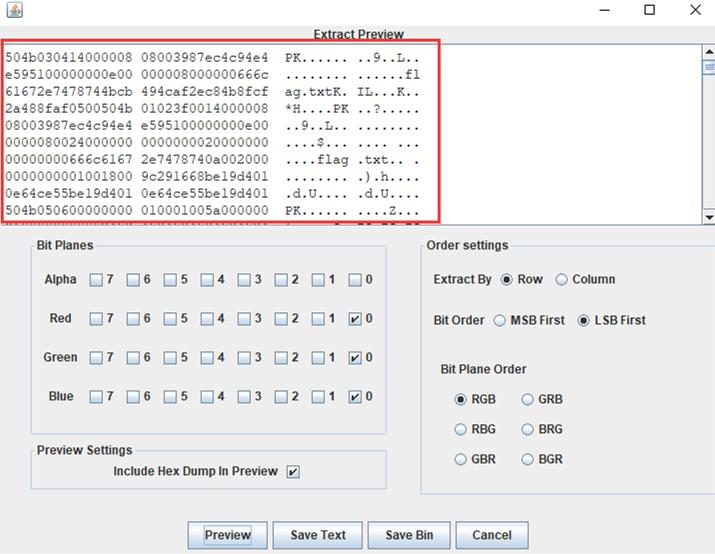Select RBG bit plane order
Image resolution: width=715 pixels, height=554 pixels.
[x=461, y=430]
